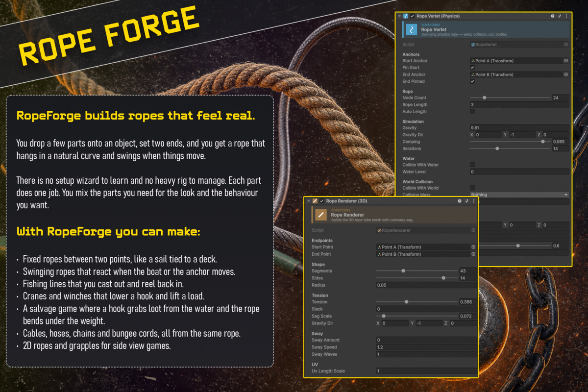588x392 pixels.
Task: Enable Auto Length checkbox
Action: tap(472, 112)
